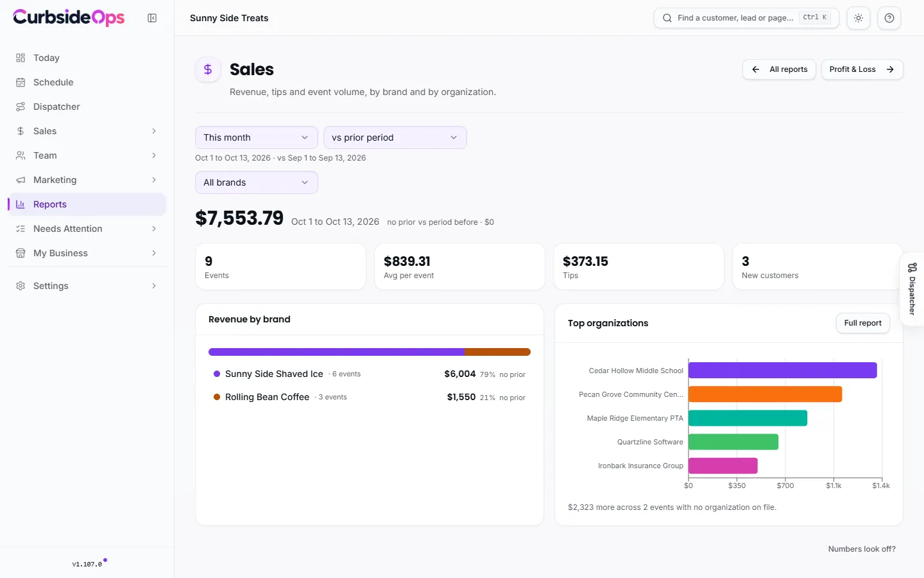Click the CurbsideOps logo
The width and height of the screenshot is (924, 578).
click(x=69, y=17)
